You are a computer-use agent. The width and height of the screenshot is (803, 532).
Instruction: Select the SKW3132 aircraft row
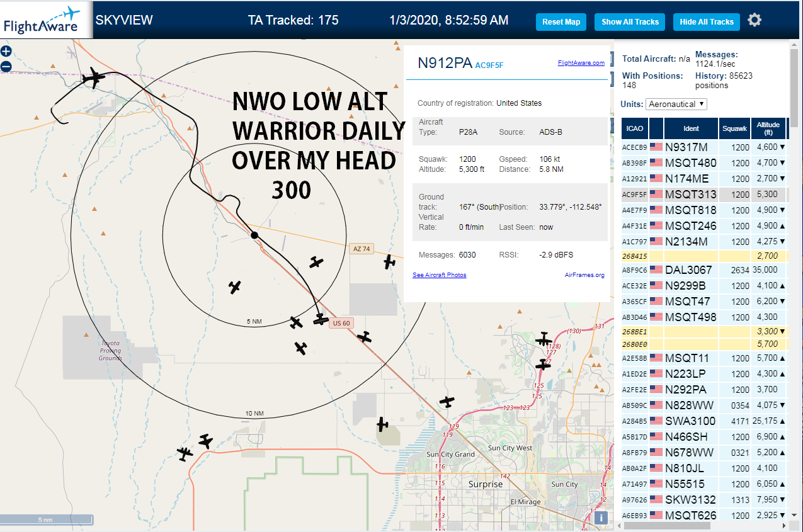[x=704, y=500]
